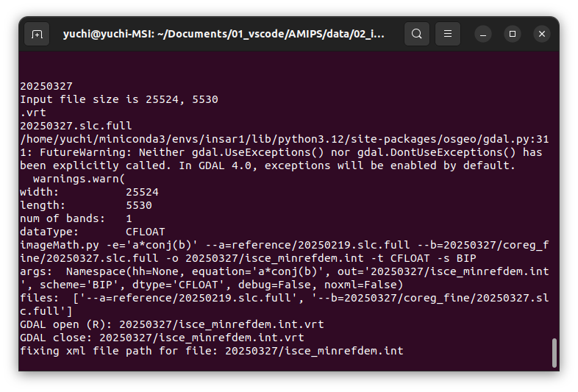Click the length value 5530
Viewport: 578px width, 392px height.
(139, 205)
